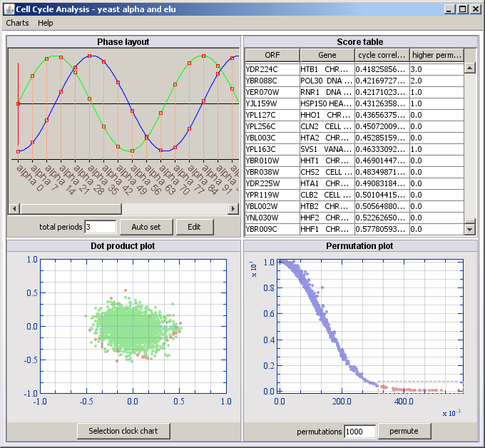Click the higher perm value 3.0 cell
The width and height of the screenshot is (485, 448).
point(436,69)
